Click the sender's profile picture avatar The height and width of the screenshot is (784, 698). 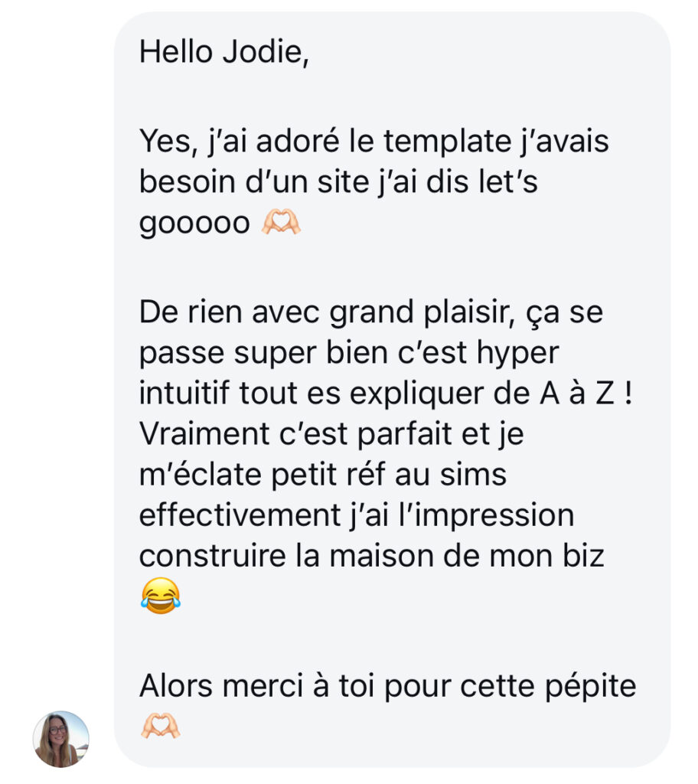[x=61, y=739]
